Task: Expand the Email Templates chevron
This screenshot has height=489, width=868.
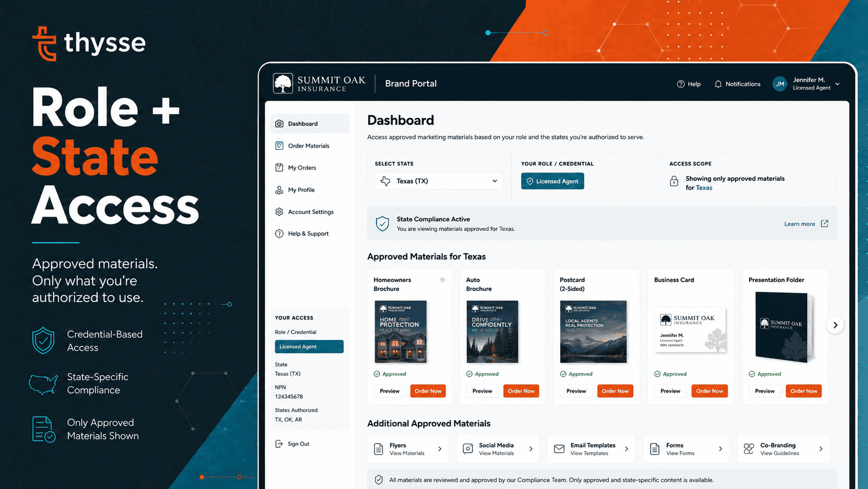Action: point(627,449)
